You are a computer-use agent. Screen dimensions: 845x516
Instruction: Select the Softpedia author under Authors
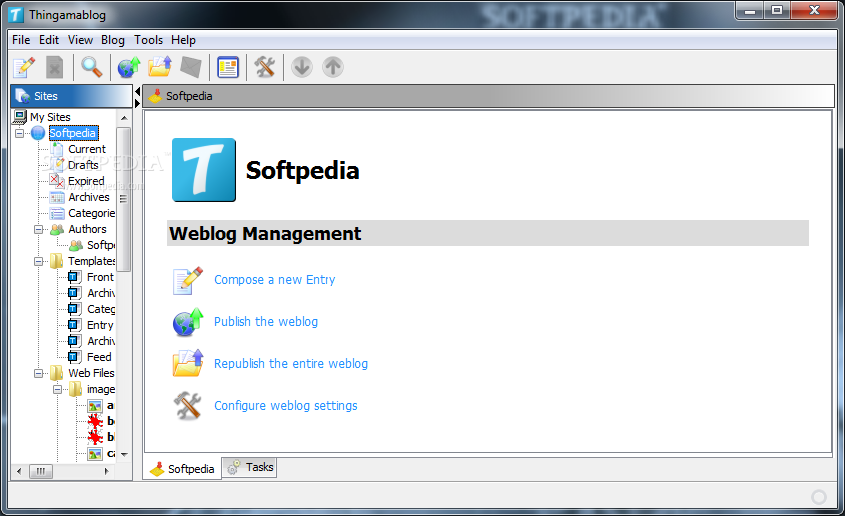101,245
